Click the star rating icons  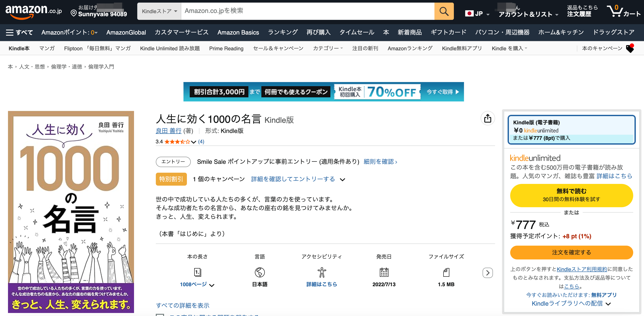click(x=177, y=142)
